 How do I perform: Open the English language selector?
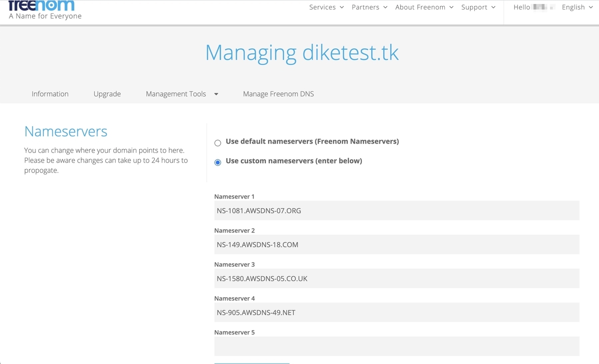pos(577,7)
